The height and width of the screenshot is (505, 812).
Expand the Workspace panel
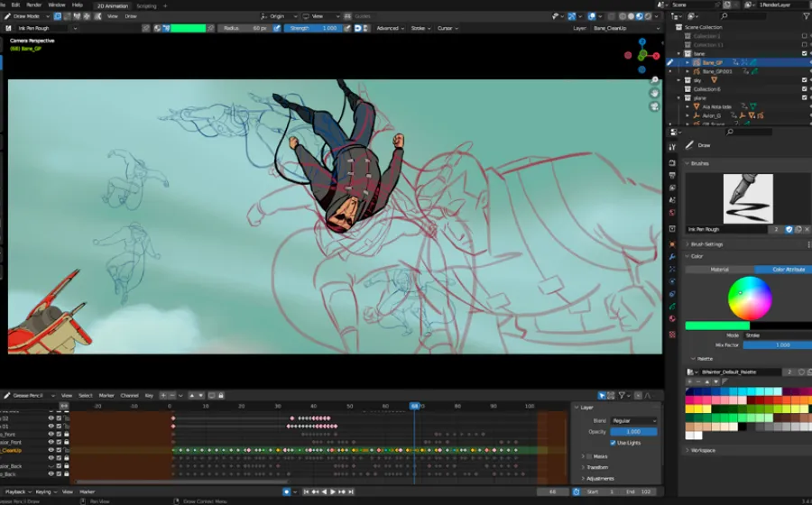(703, 450)
